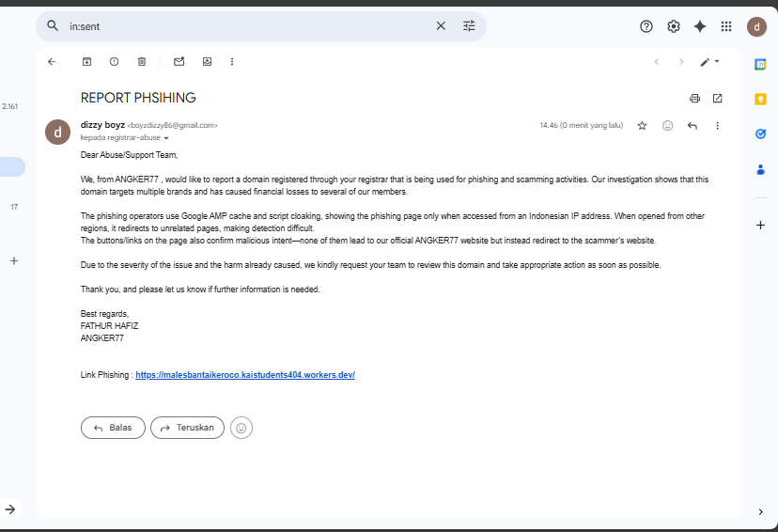Show search options filter in search bar

pyautogui.click(x=469, y=25)
